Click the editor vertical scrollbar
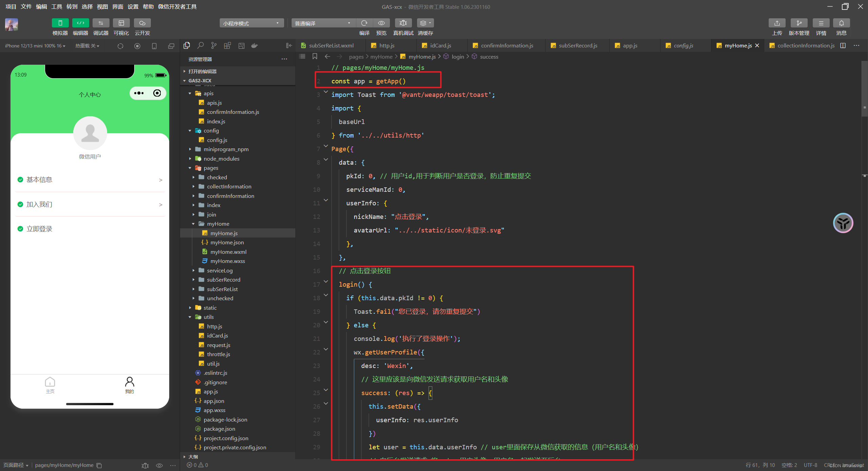Viewport: 868px width, 471px height. coord(864,89)
